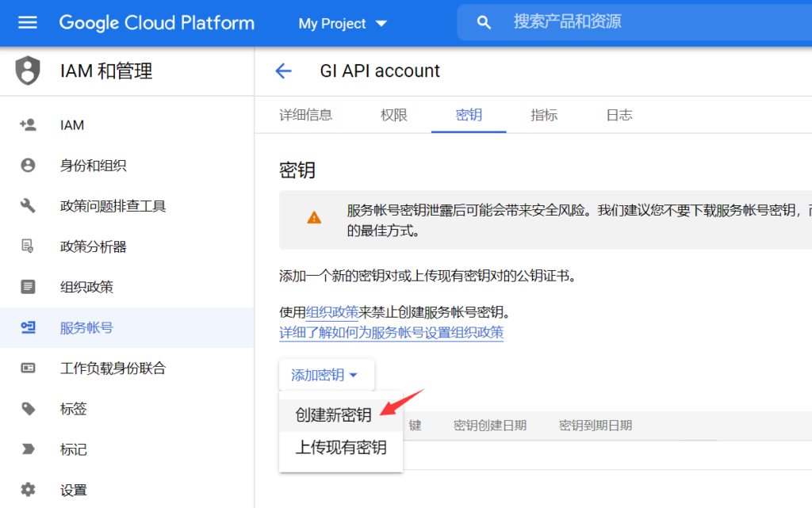The image size is (812, 508).
Task: Click the 搜索产品和资源 search field
Action: (x=634, y=22)
